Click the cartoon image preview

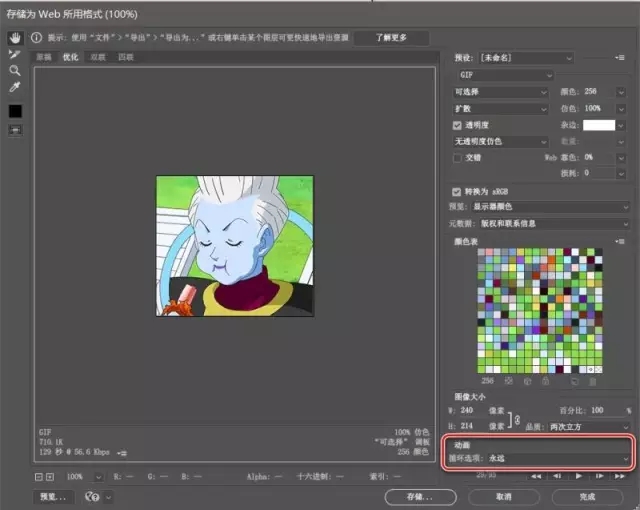coord(235,246)
